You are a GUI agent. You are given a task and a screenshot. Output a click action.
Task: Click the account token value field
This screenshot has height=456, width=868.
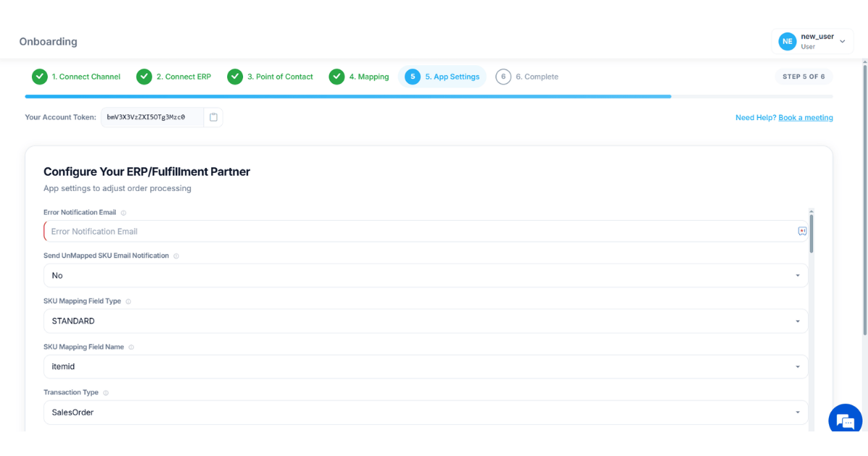coord(152,117)
